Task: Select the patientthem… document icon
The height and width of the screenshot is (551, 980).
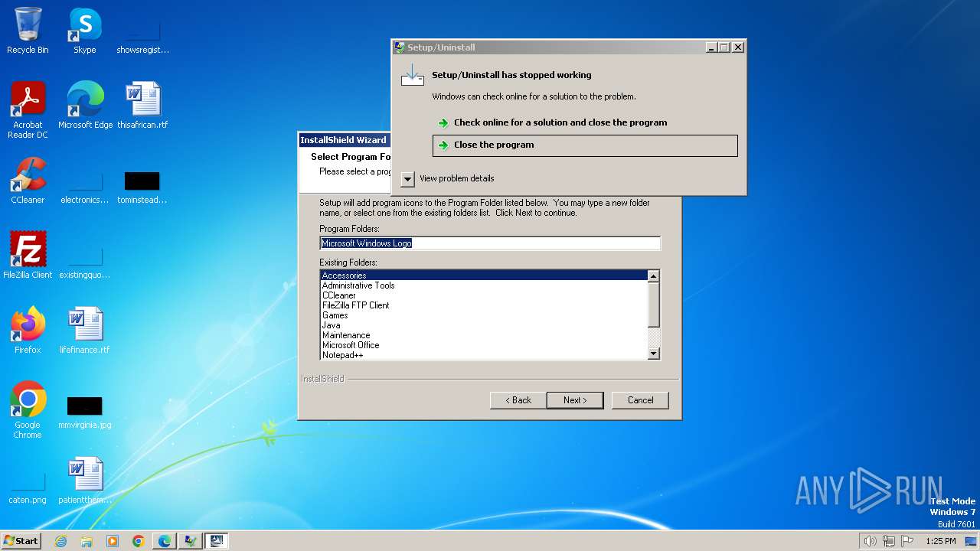Action: pos(85,481)
